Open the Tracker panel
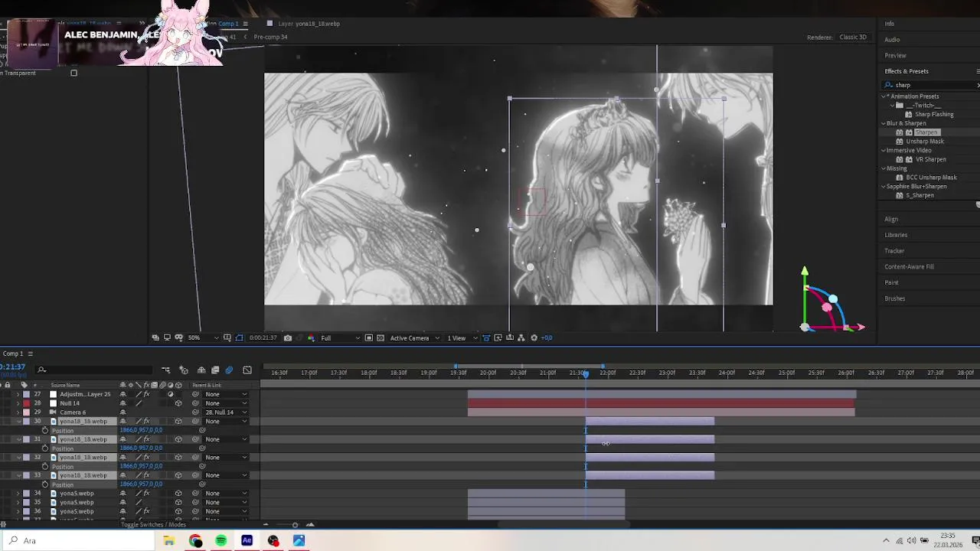The width and height of the screenshot is (980, 551). [894, 251]
